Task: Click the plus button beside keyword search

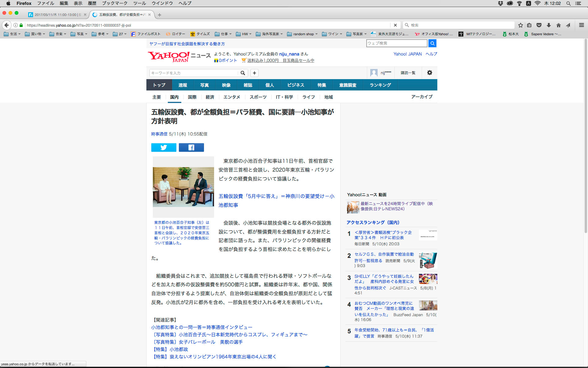Action: click(x=254, y=73)
